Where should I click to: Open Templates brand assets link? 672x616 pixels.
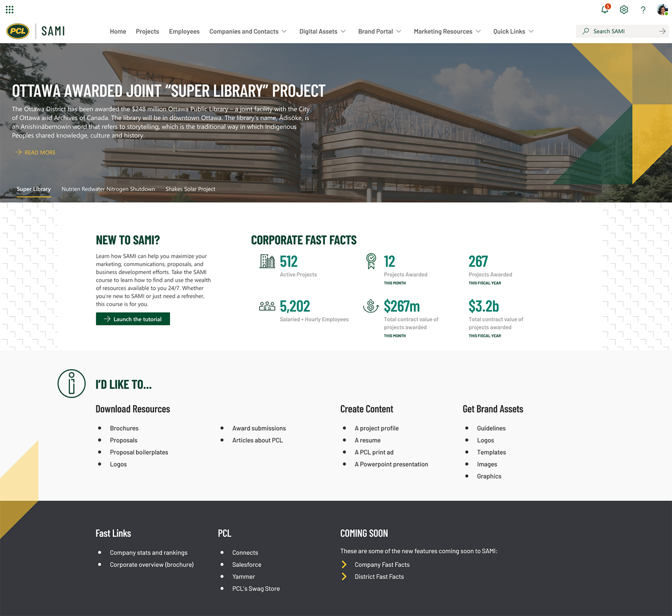pos(491,453)
